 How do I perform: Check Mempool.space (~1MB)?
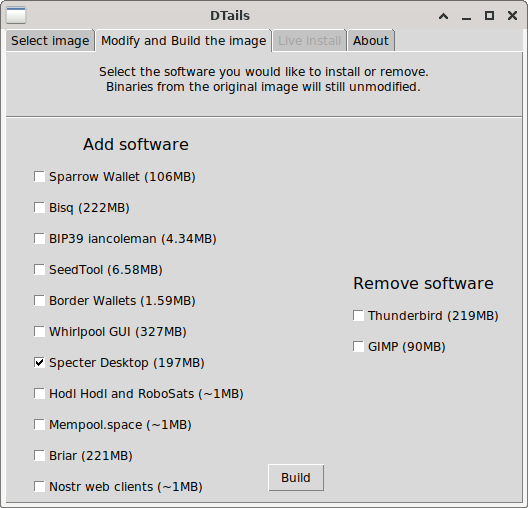39,425
